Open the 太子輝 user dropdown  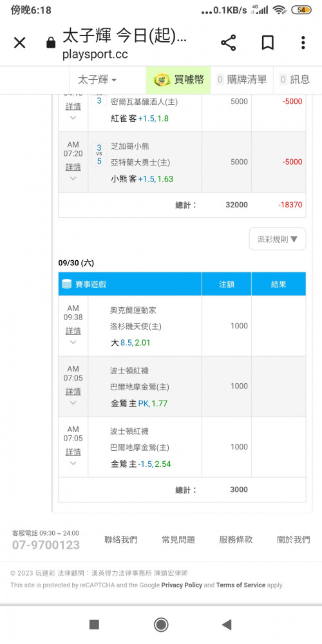(97, 80)
